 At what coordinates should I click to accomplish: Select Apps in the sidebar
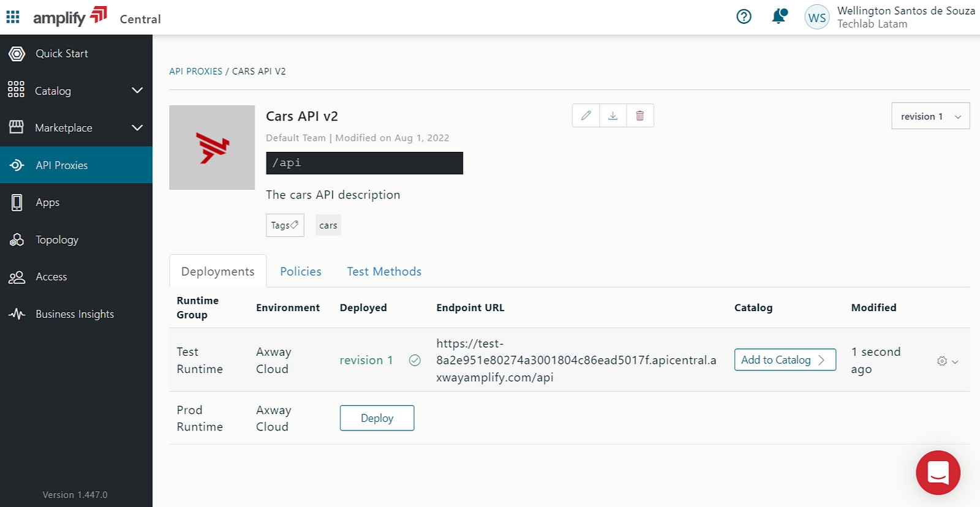click(48, 202)
